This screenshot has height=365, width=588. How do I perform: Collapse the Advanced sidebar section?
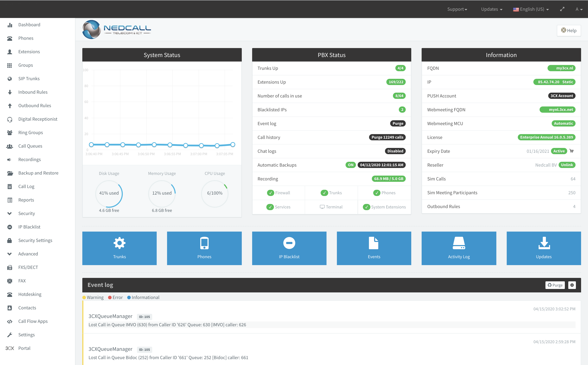28,254
